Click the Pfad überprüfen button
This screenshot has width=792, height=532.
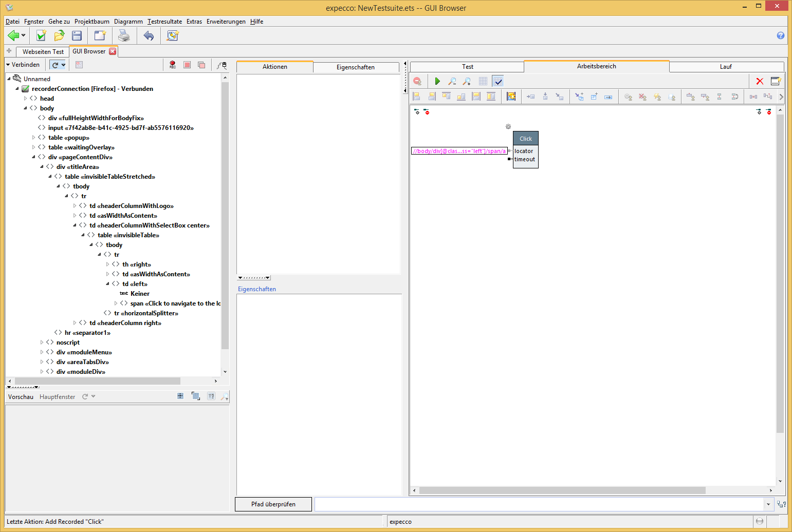273,504
